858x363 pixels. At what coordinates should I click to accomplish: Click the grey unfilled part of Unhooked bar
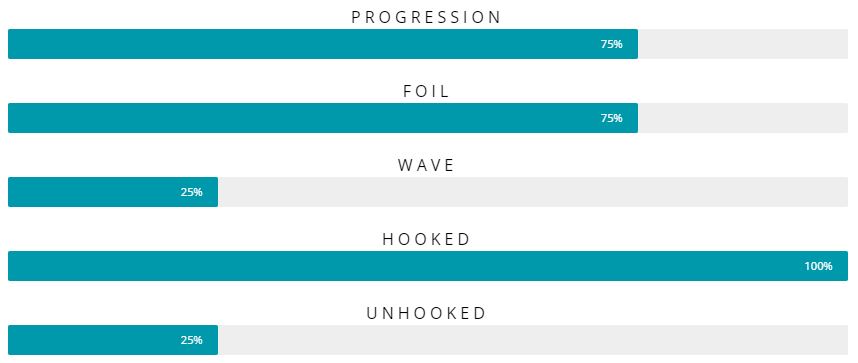533,340
